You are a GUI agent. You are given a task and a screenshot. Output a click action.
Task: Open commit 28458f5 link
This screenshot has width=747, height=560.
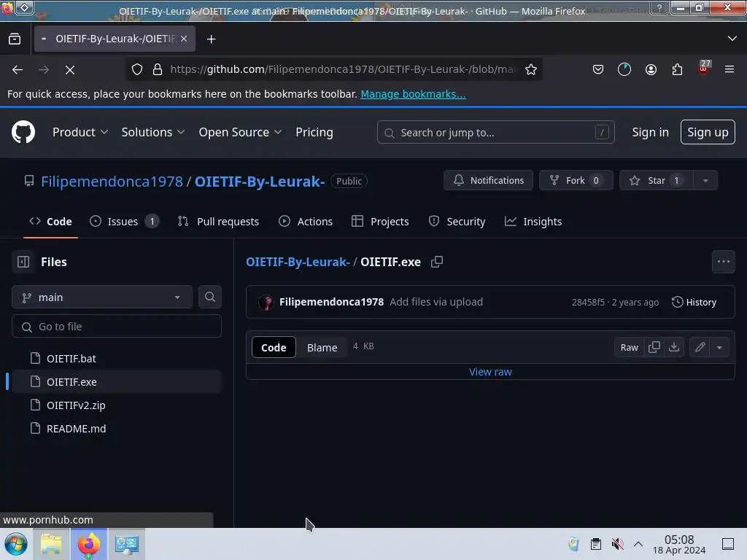click(x=588, y=303)
